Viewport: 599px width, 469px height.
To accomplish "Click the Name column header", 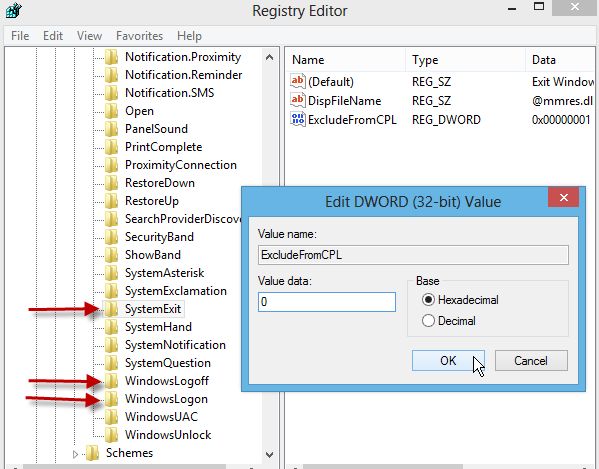I will click(x=345, y=60).
